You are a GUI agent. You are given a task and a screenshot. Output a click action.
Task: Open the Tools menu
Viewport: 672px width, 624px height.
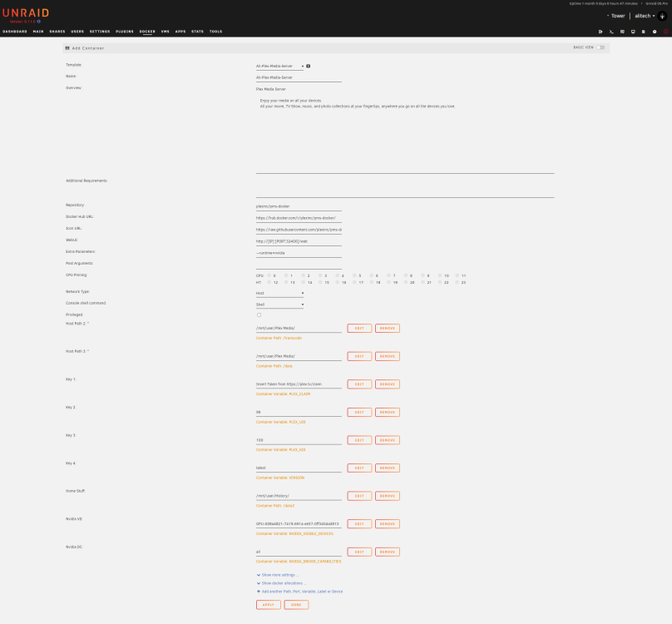(x=215, y=32)
